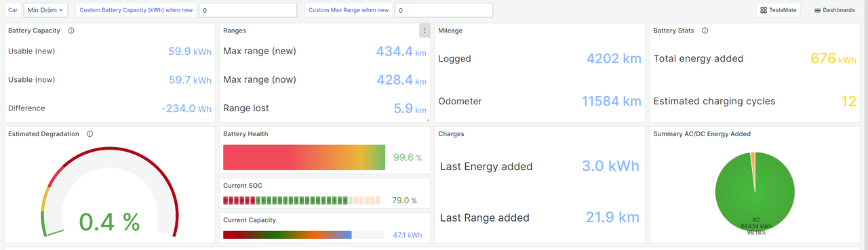The image size is (868, 250).
Task: Click the Last Range added label
Action: coord(485,217)
